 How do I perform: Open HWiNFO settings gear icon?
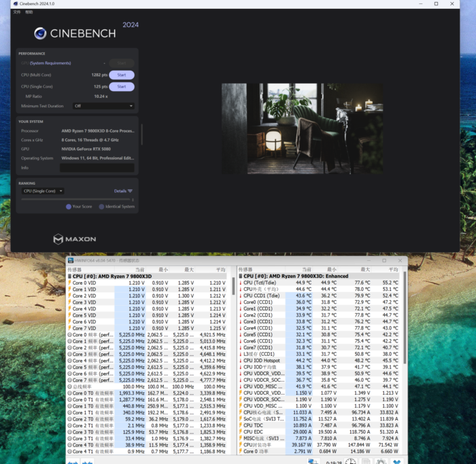381,461
